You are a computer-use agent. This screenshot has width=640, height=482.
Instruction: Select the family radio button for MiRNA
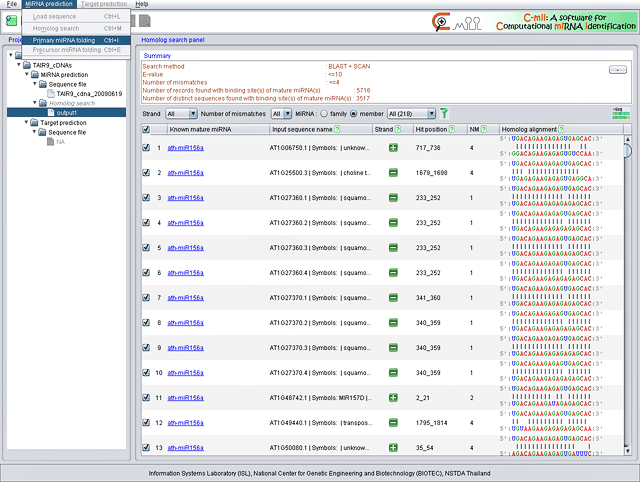coord(324,114)
